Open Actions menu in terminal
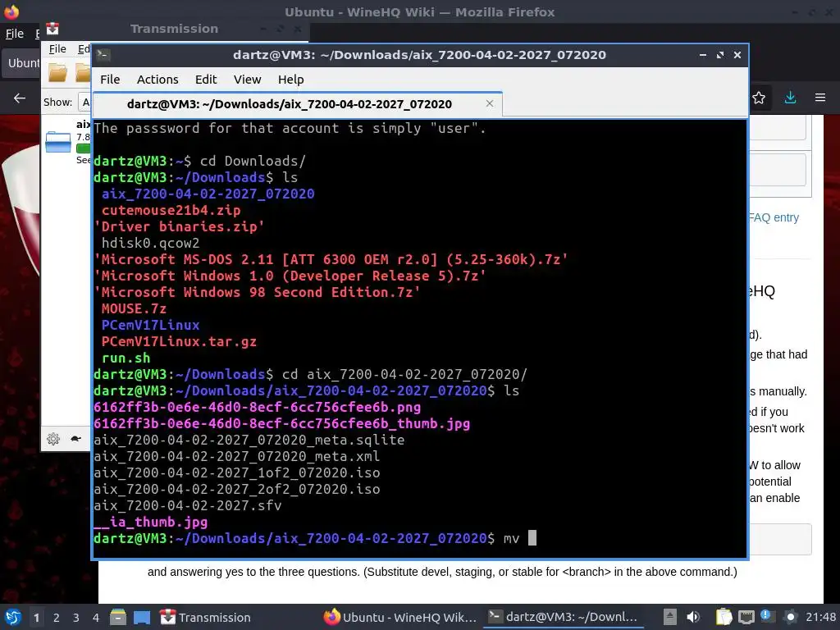This screenshot has height=630, width=840. pyautogui.click(x=157, y=80)
